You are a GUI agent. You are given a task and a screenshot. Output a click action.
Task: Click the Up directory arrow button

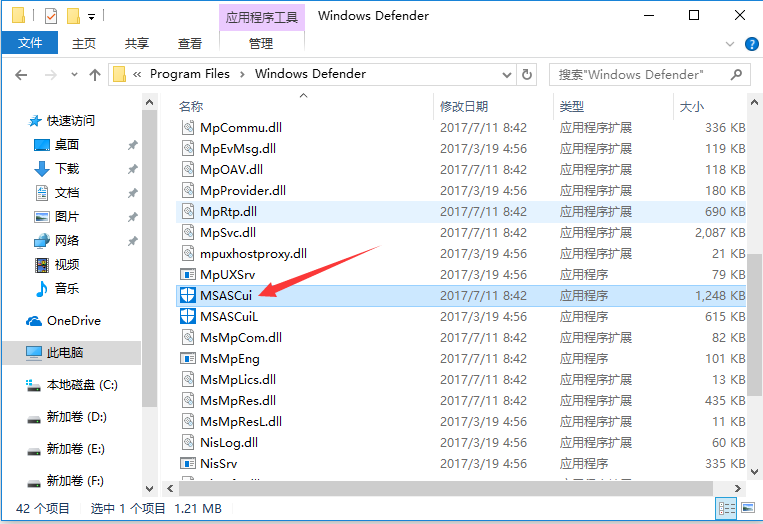(95, 74)
